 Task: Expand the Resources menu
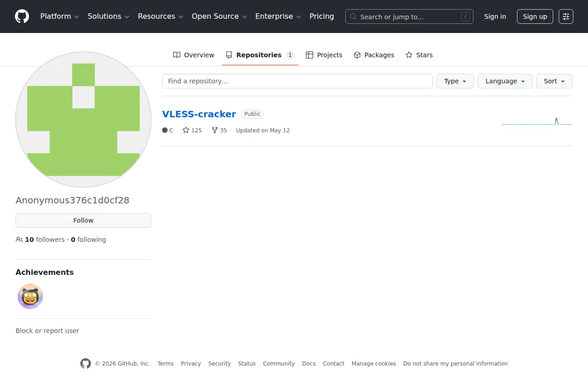tap(161, 16)
